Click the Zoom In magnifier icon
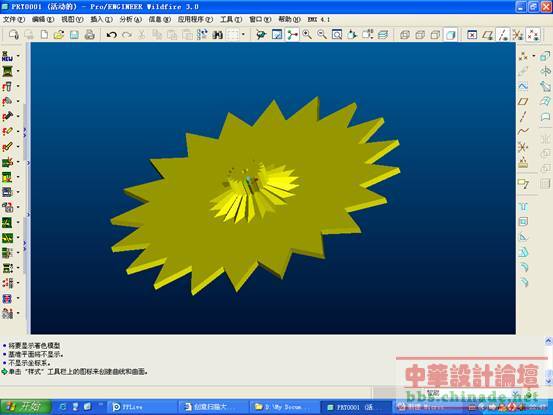 [x=307, y=35]
